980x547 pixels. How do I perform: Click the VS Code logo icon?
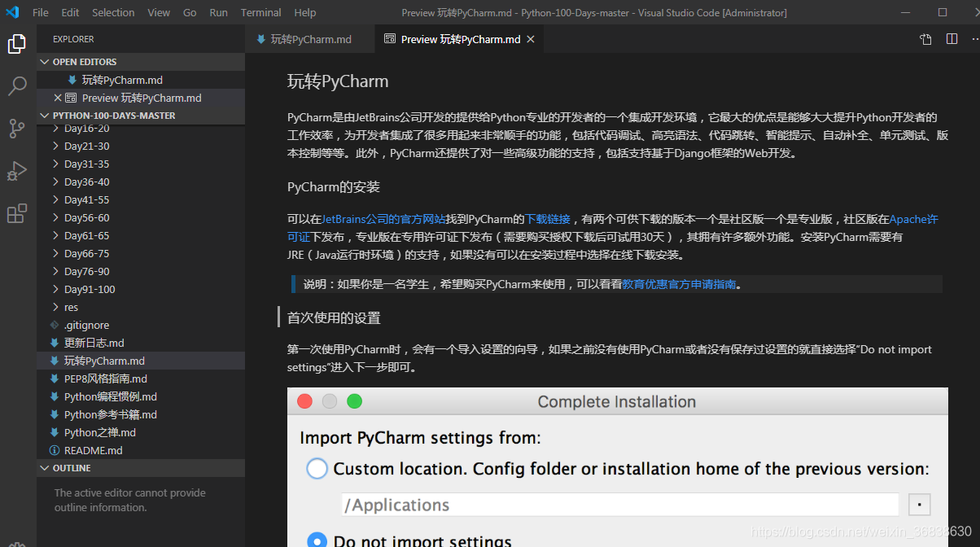point(12,12)
